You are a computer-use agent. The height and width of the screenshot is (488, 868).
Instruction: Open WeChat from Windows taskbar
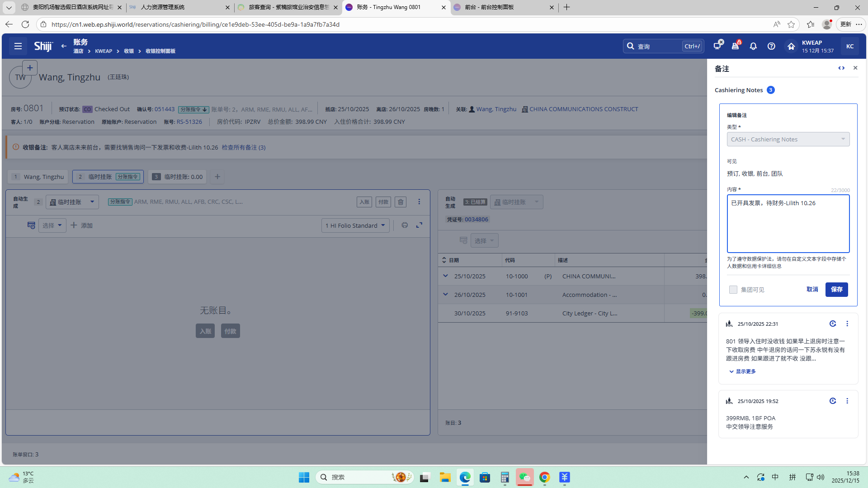pos(524,477)
